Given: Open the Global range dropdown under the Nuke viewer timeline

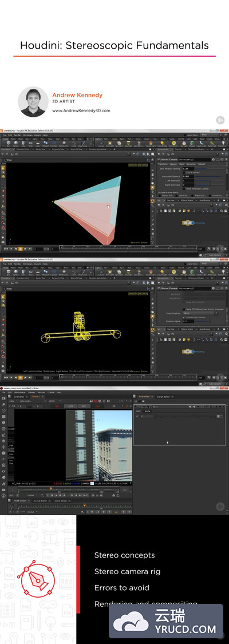Looking at the screenshot, I should [x=31, y=495].
